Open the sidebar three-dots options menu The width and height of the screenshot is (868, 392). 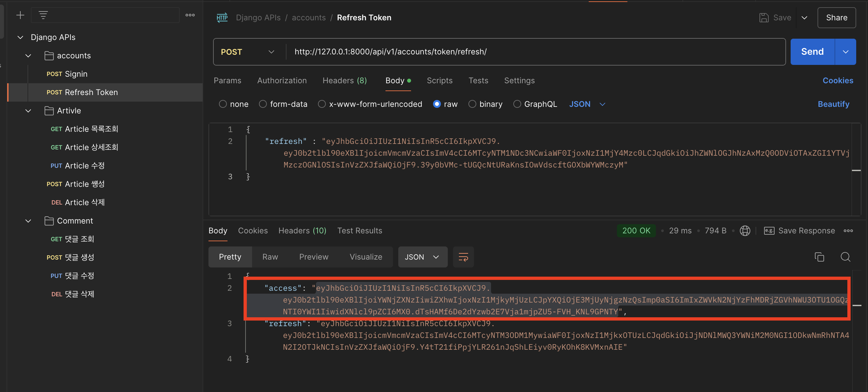tap(190, 15)
